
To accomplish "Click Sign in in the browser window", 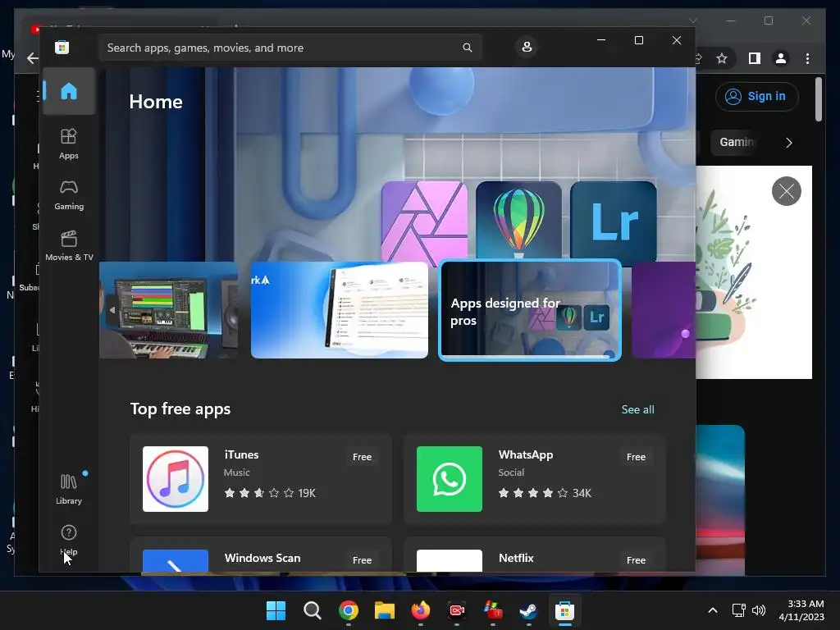I will pyautogui.click(x=756, y=97).
